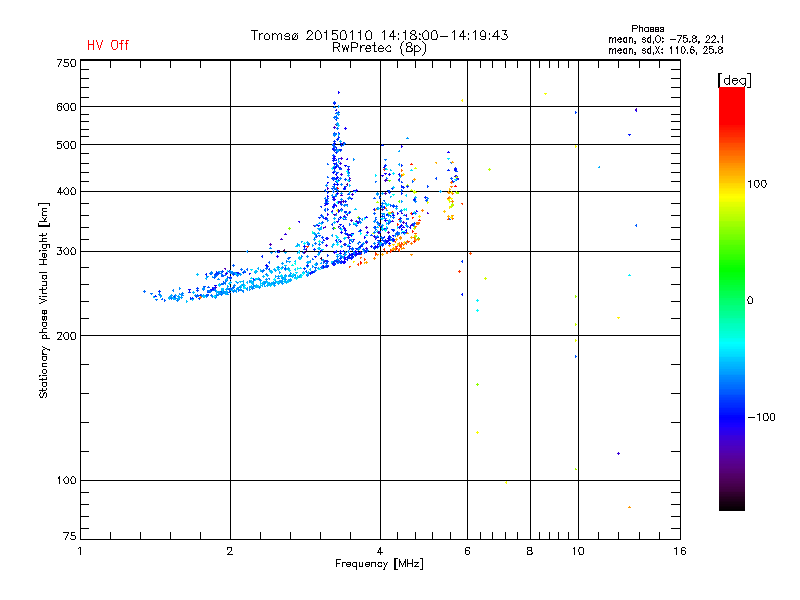The height and width of the screenshot is (600, 800).
Task: Click the x-axis '6' tick label
Action: pos(467,551)
